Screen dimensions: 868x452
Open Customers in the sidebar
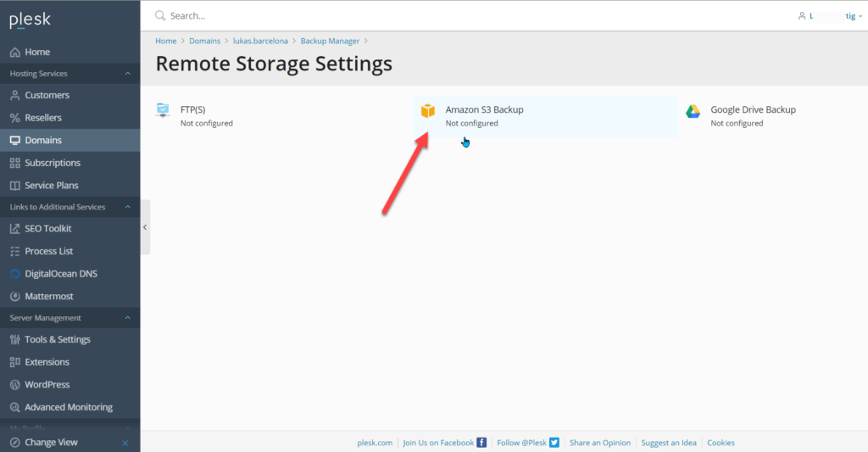pyautogui.click(x=70, y=95)
